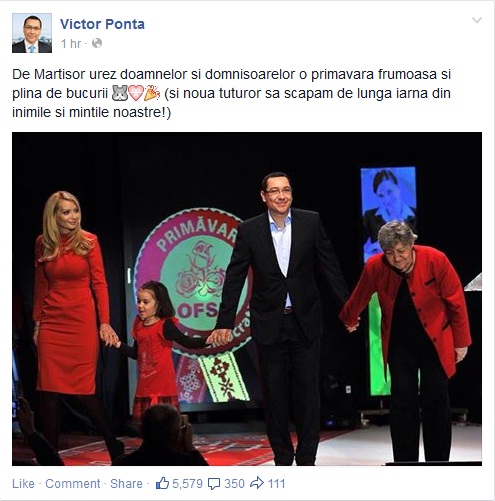This screenshot has width=495, height=501.
Task: Expand the post options chevron
Action: pos(477,20)
